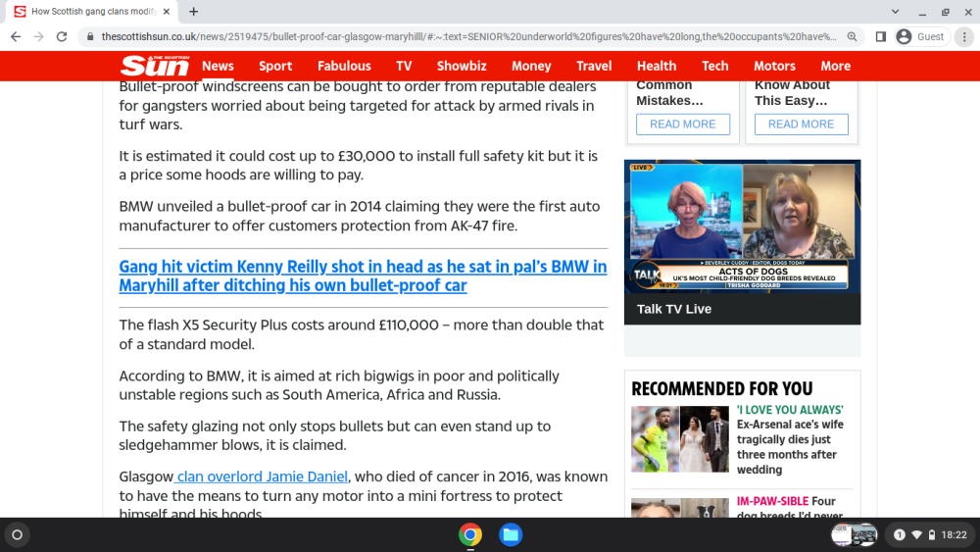Open the Travel section
The height and width of the screenshot is (552, 980).
[594, 66]
